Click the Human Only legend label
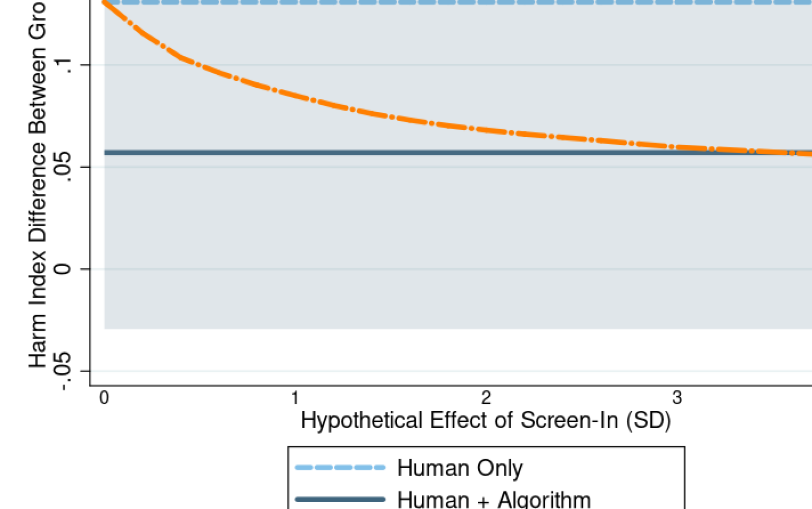 coord(460,468)
